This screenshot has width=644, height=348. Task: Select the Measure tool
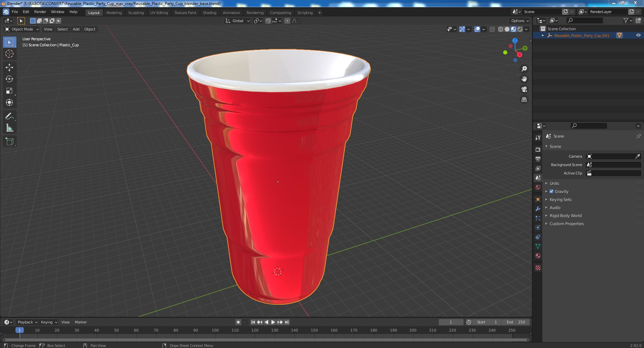pyautogui.click(x=9, y=128)
